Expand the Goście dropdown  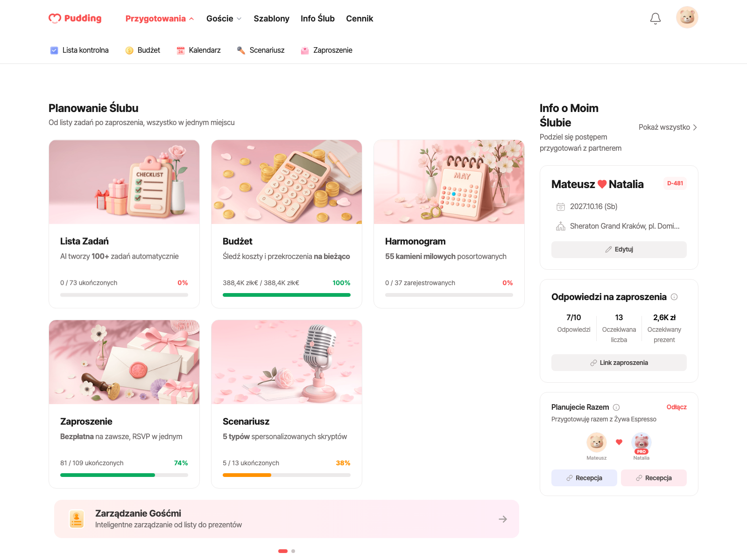click(224, 19)
